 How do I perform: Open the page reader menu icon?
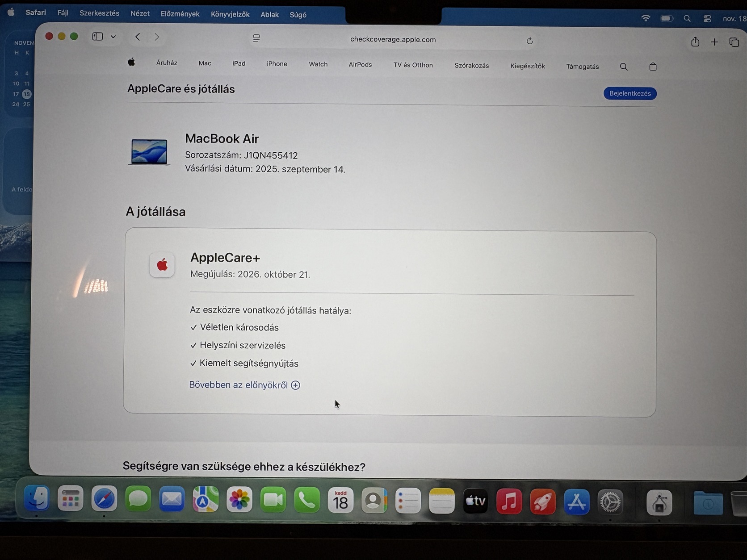click(x=256, y=38)
